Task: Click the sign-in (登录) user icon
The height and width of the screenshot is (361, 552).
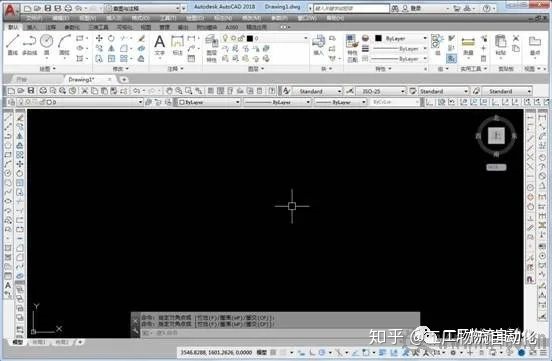Action: click(x=405, y=8)
